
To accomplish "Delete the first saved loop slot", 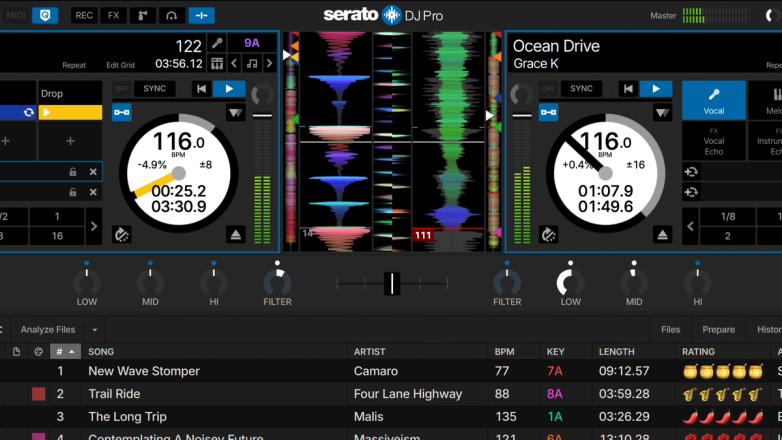I will (93, 172).
